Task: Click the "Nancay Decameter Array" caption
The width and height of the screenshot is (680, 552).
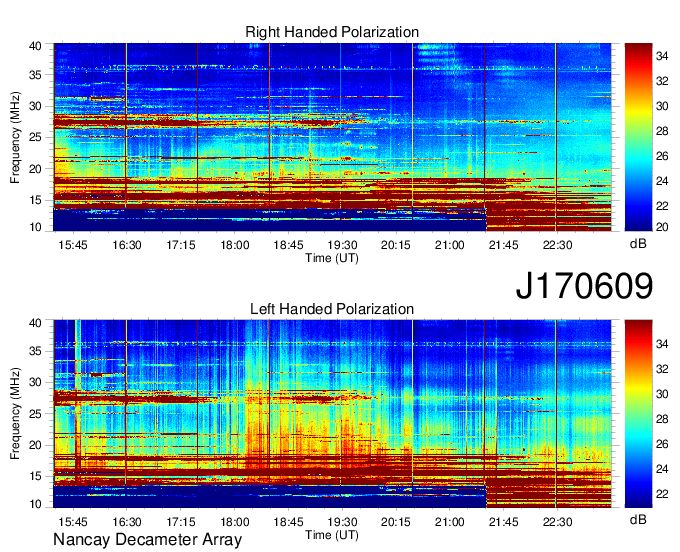Action: coord(147,539)
